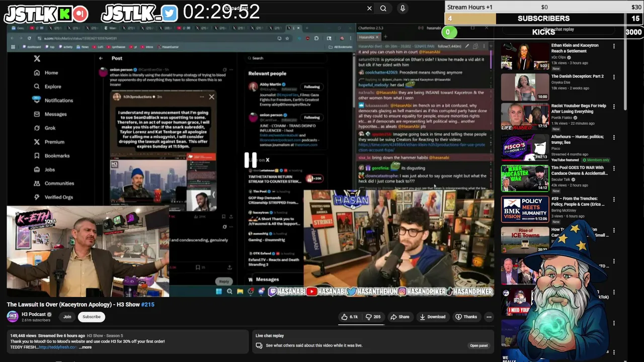Open the Thanks super-thanks option
This screenshot has width=644, height=362.
[x=466, y=317]
